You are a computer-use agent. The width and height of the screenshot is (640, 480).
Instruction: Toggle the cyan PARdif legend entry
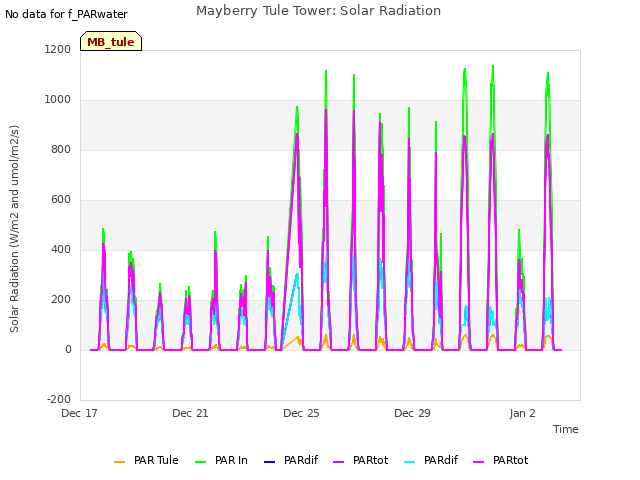tap(431, 460)
